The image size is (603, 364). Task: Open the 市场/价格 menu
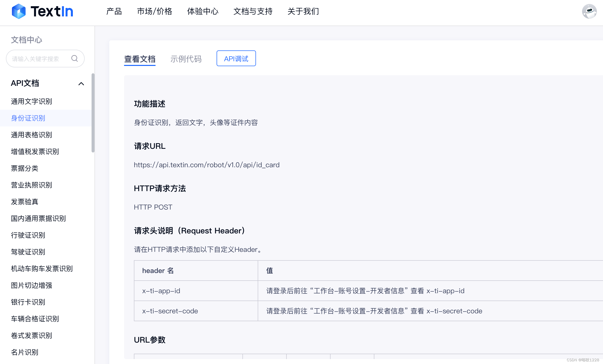155,11
